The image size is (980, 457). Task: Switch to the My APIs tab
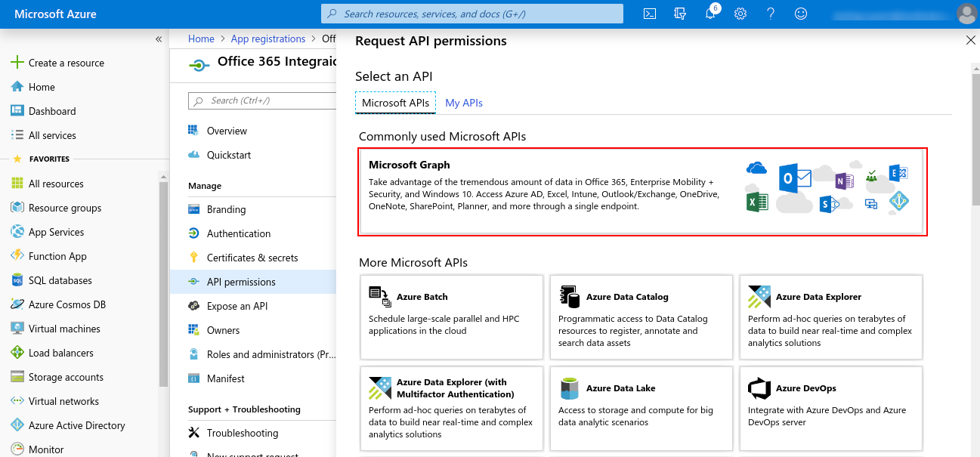(x=464, y=103)
